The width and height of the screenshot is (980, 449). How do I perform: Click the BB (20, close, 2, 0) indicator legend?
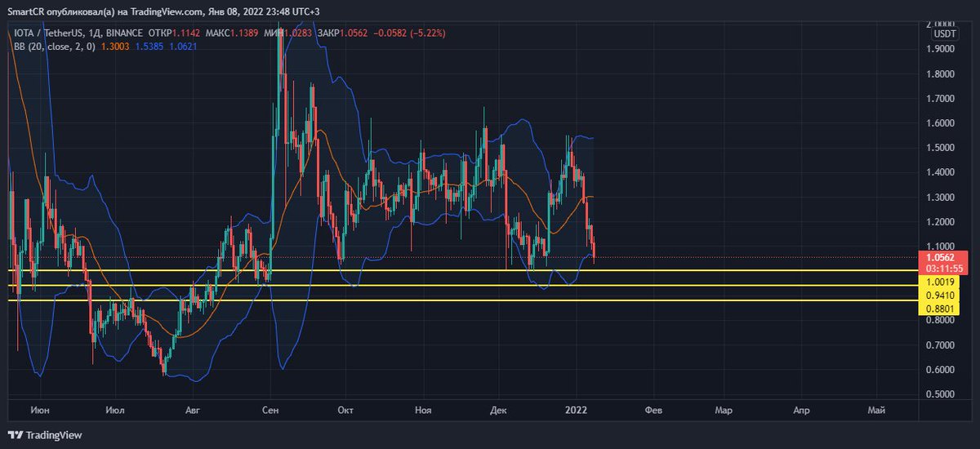click(55, 47)
